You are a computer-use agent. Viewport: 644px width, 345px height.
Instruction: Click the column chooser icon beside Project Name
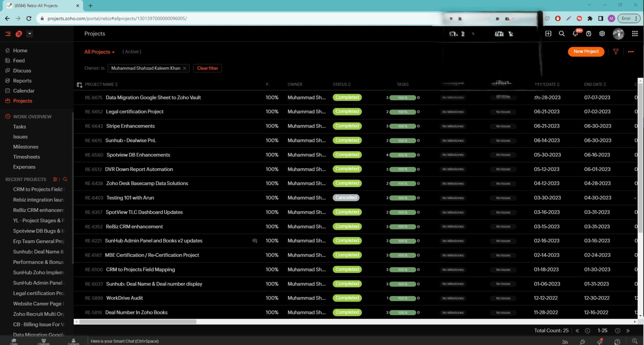point(79,85)
